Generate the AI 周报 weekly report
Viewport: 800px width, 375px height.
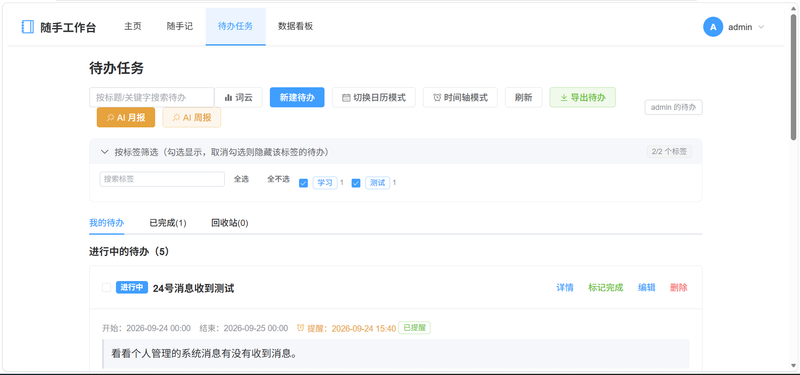coord(192,117)
